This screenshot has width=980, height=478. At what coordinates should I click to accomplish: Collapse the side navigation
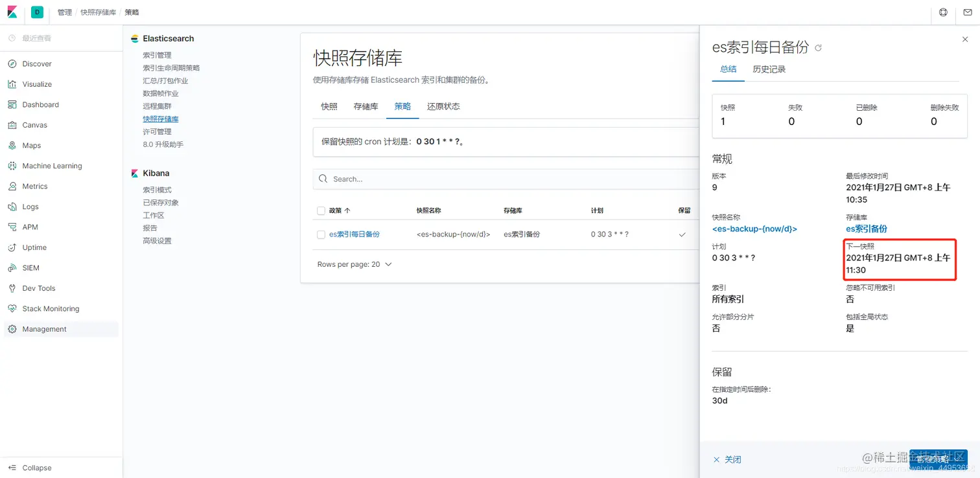pyautogui.click(x=37, y=468)
